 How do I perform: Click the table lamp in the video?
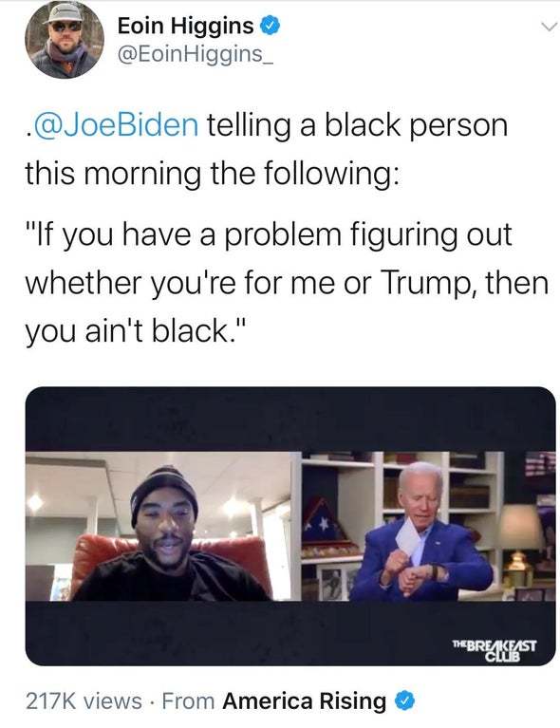pyautogui.click(x=519, y=543)
